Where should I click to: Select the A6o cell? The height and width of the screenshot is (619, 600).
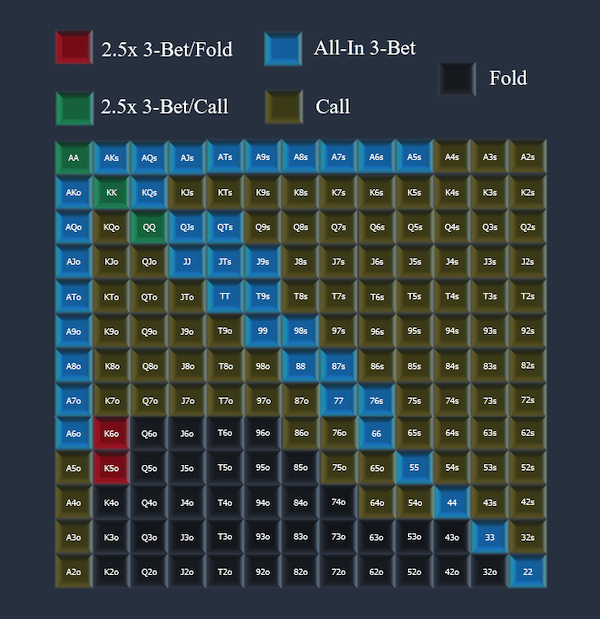coord(74,433)
